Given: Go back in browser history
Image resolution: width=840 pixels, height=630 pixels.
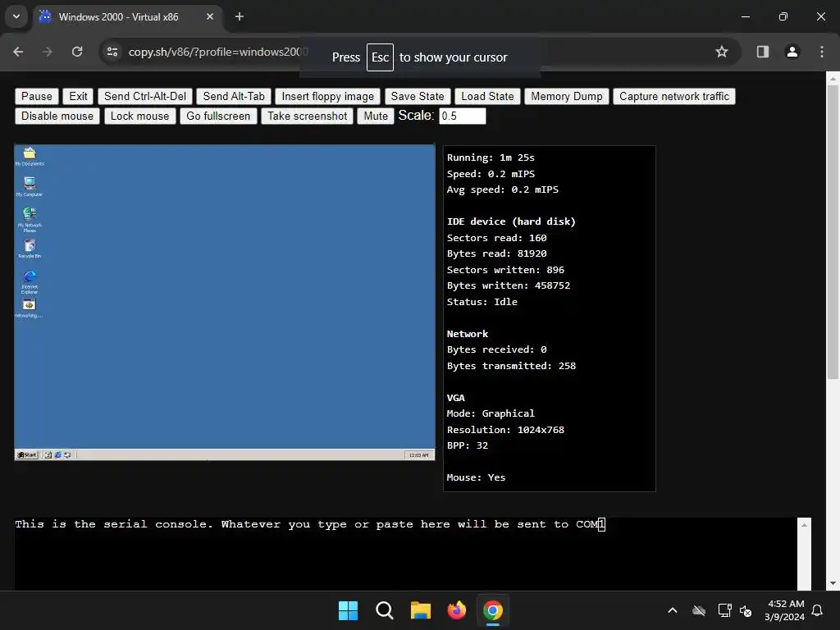Looking at the screenshot, I should coord(18,52).
